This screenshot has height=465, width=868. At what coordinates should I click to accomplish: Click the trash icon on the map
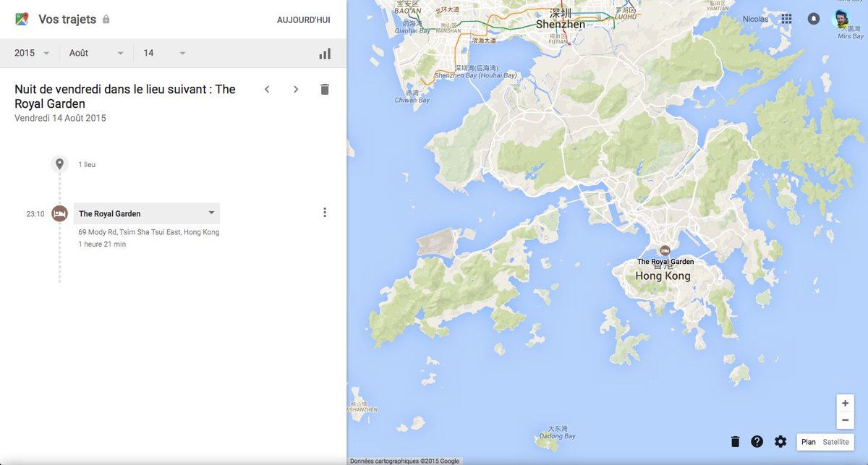[x=735, y=441]
